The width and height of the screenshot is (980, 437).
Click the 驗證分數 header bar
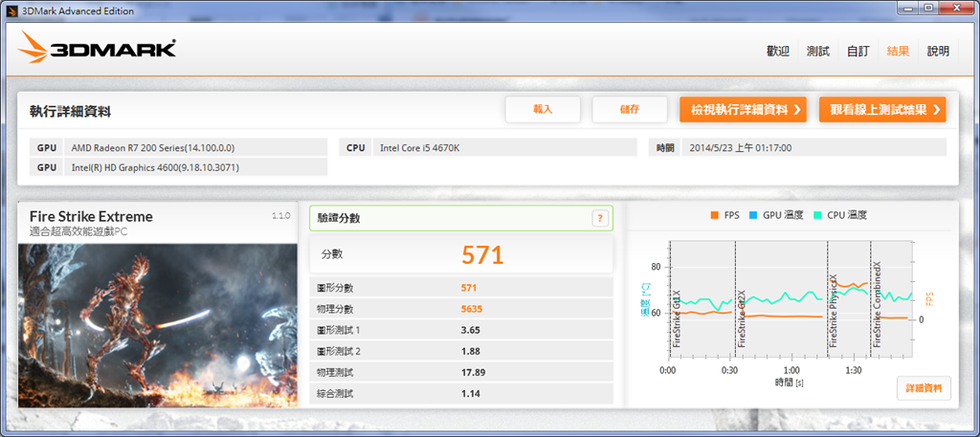pos(461,218)
